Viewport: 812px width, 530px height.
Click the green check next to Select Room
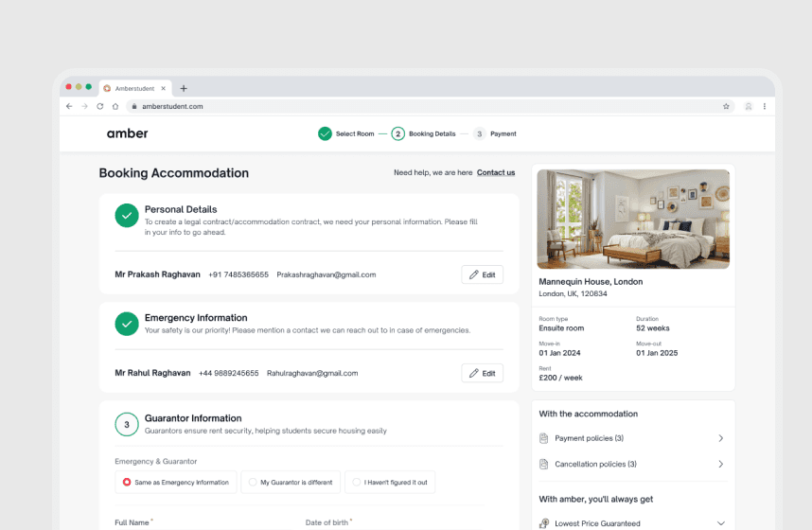pyautogui.click(x=325, y=133)
